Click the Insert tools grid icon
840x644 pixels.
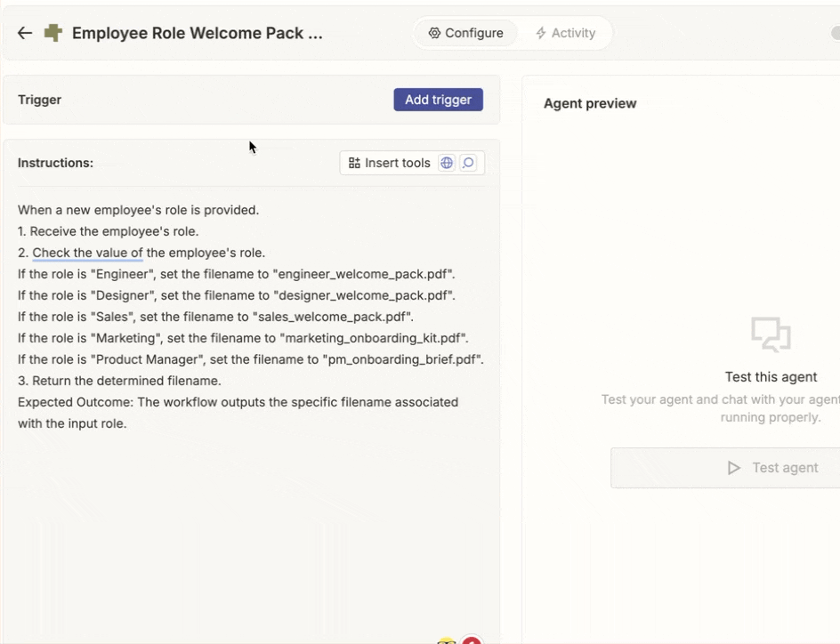[354, 163]
